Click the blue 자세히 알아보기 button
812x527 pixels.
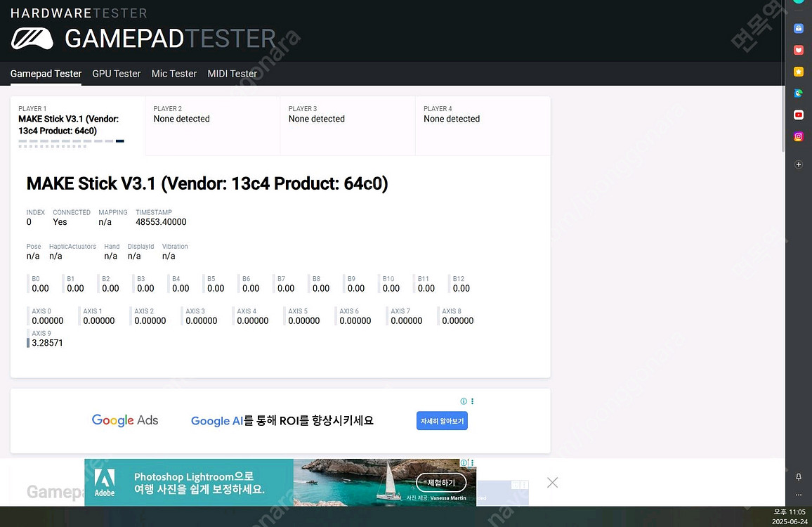coord(442,421)
